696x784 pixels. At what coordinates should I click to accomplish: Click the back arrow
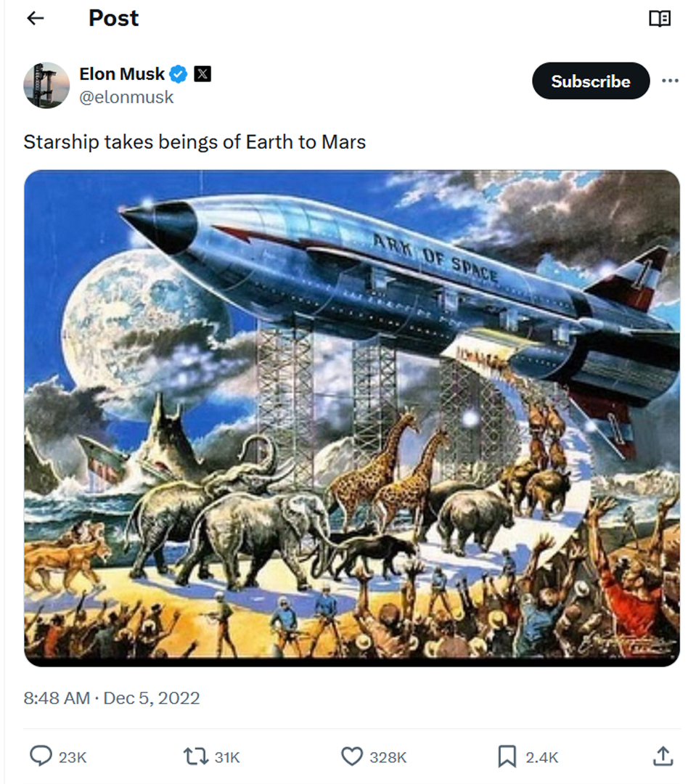pos(36,19)
